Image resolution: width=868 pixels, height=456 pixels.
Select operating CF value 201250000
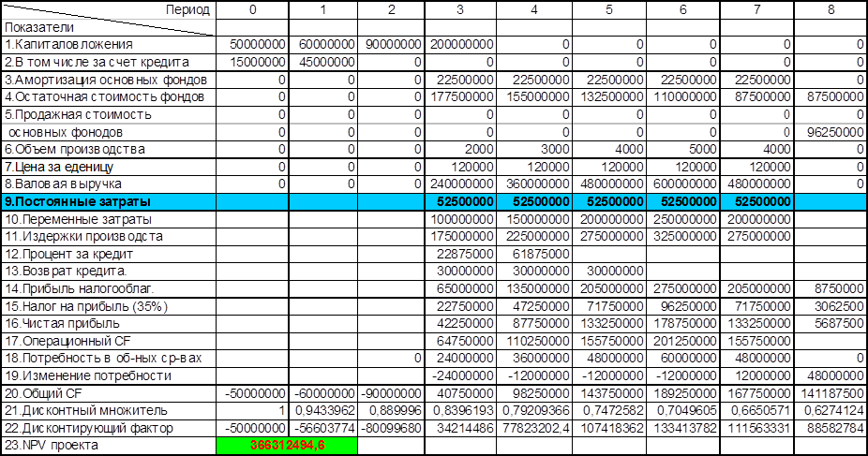(685, 341)
